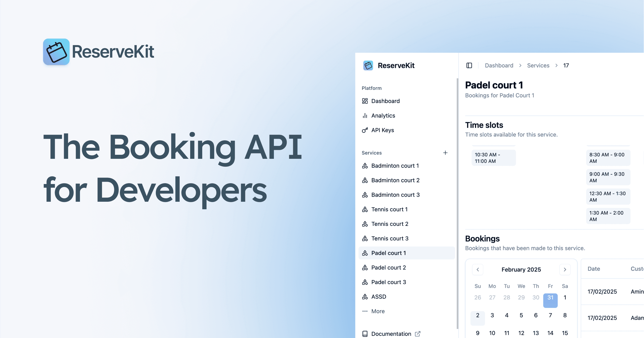Click the Services section label
This screenshot has height=338, width=644.
click(371, 153)
